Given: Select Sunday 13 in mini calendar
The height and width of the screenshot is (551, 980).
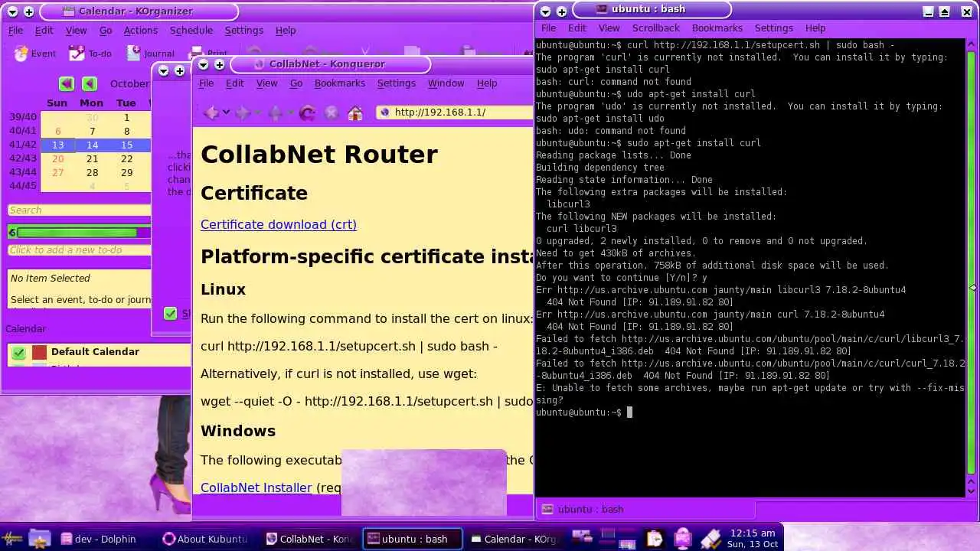Looking at the screenshot, I should coord(57,145).
